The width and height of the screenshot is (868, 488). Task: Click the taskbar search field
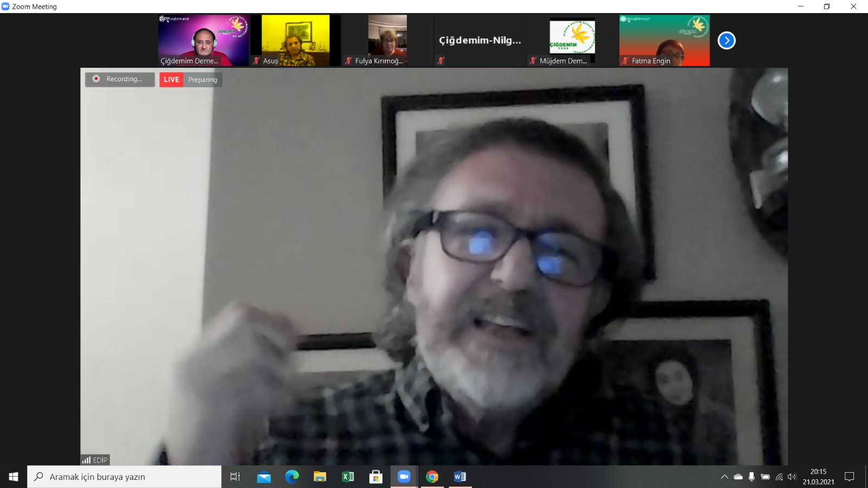click(x=124, y=477)
